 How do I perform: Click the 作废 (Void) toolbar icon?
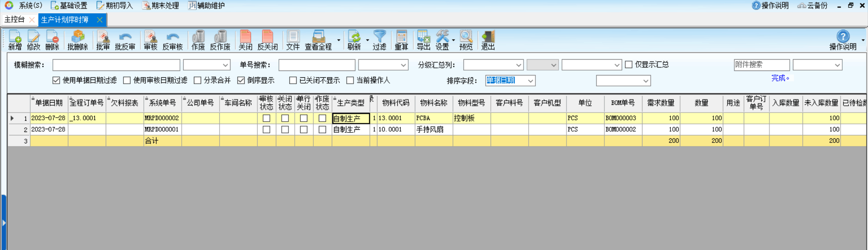point(198,40)
